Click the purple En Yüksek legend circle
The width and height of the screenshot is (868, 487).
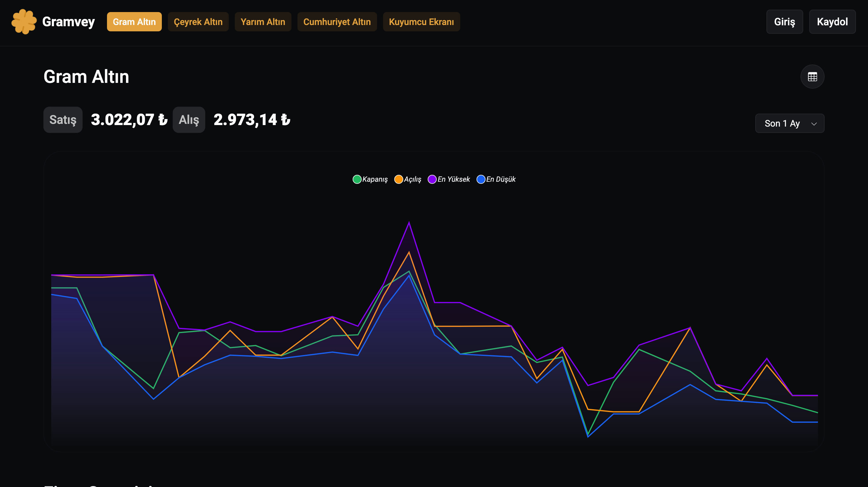point(432,179)
